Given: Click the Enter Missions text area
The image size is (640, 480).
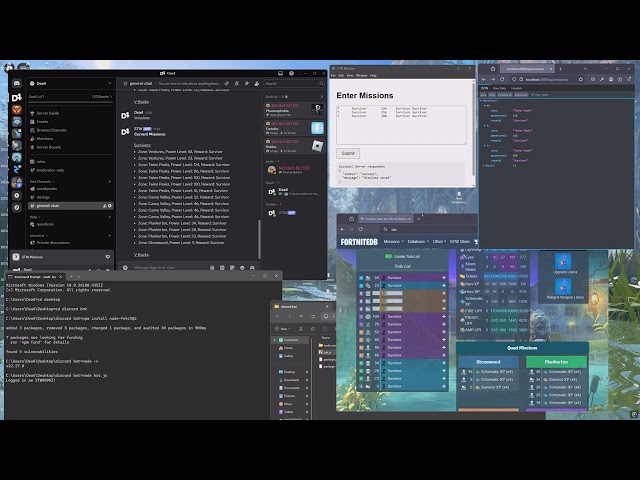Looking at the screenshot, I should (401, 124).
